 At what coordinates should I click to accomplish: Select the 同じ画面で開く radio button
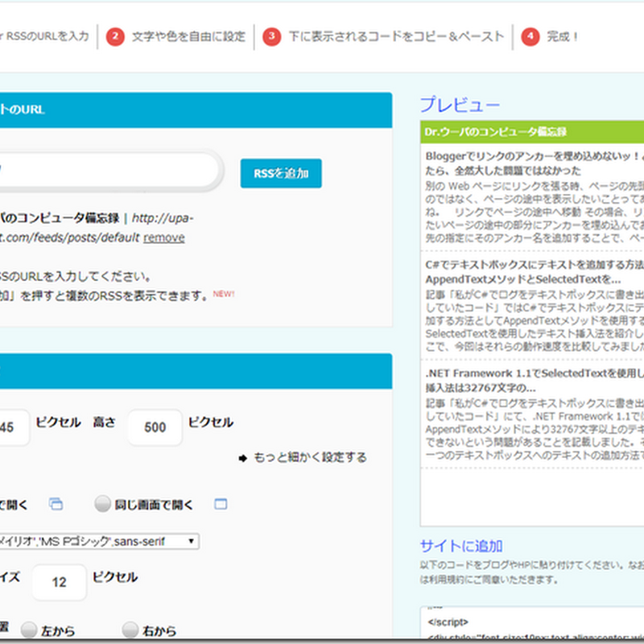(x=103, y=504)
